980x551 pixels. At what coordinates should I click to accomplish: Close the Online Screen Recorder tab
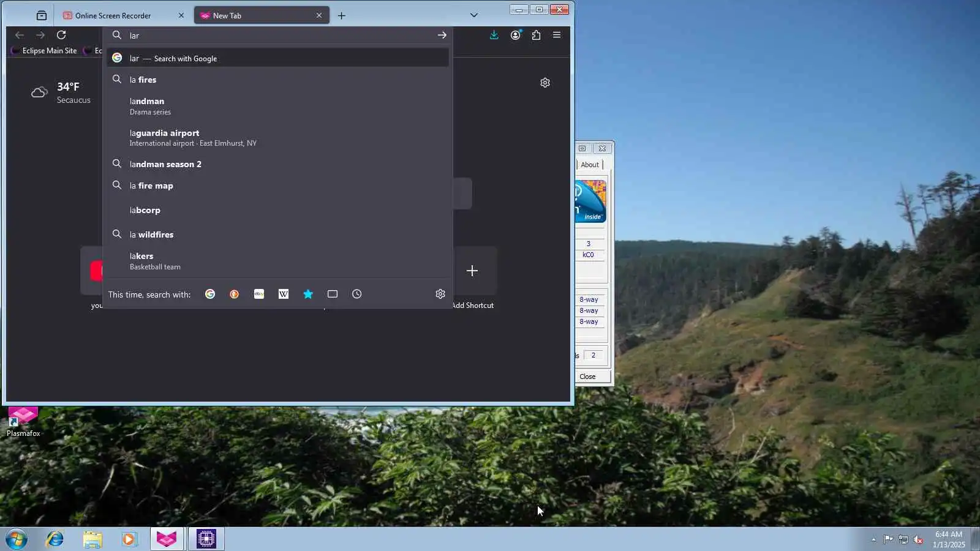tap(181, 15)
